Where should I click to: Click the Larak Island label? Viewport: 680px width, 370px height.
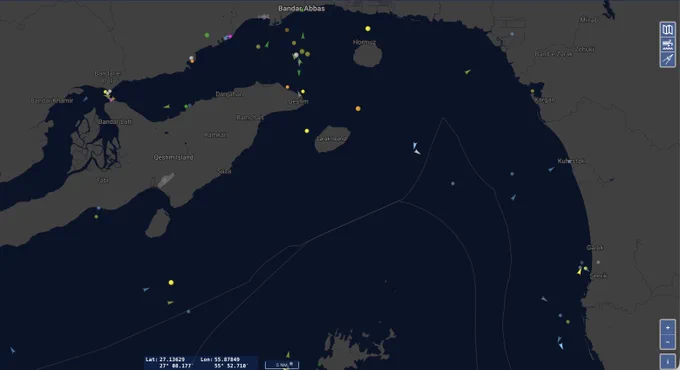[332, 138]
